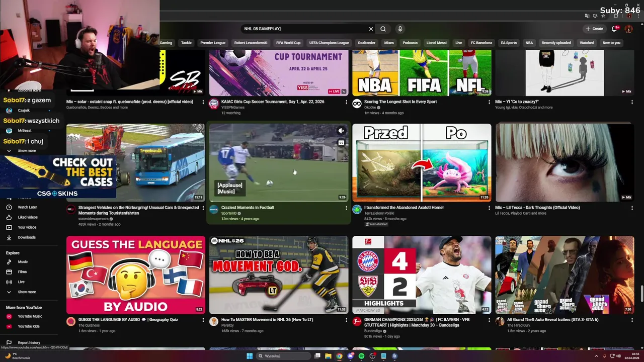Open File Explorer from the taskbar
The height and width of the screenshot is (362, 644).
328,356
